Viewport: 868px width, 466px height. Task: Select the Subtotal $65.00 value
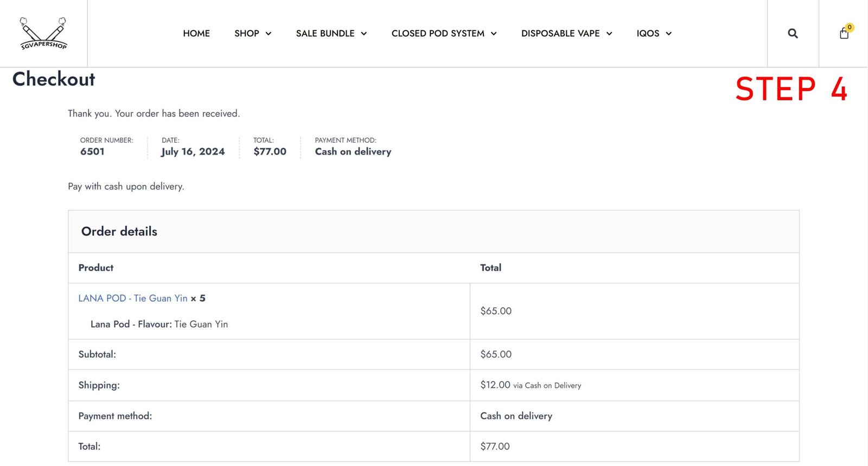496,354
